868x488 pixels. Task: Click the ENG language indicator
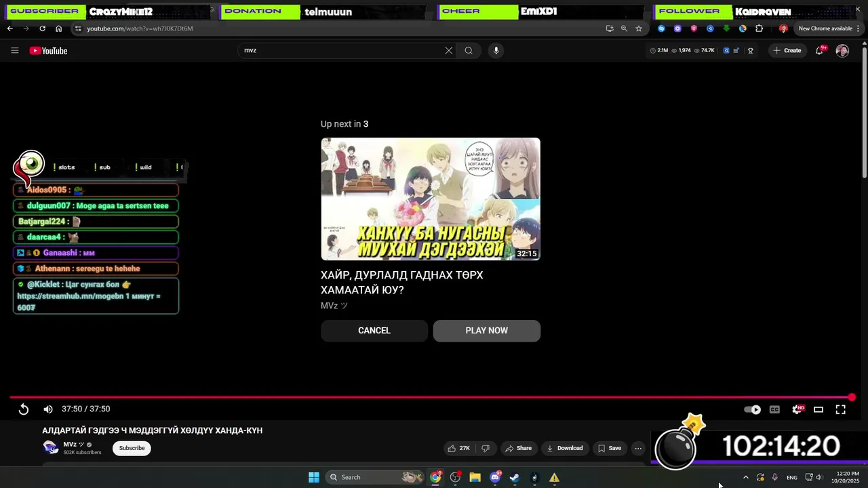point(791,478)
